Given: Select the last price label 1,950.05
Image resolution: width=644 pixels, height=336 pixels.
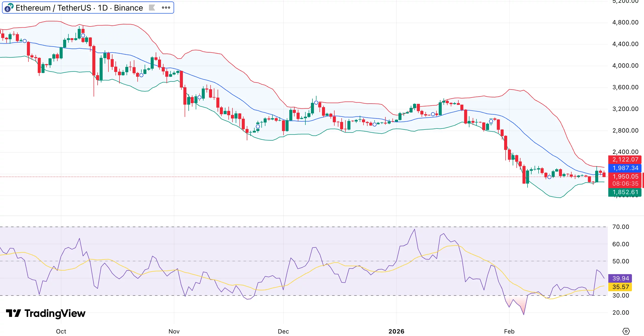Looking at the screenshot, I should (626, 177).
